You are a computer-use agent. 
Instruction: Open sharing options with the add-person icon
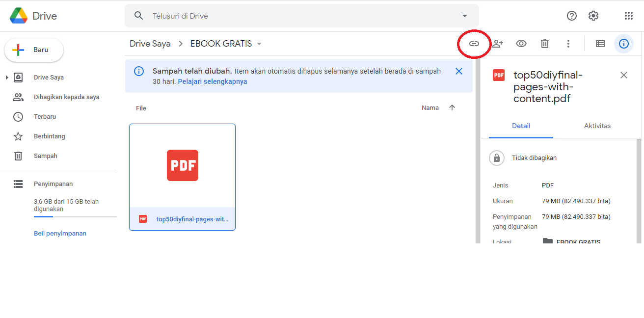(x=498, y=44)
